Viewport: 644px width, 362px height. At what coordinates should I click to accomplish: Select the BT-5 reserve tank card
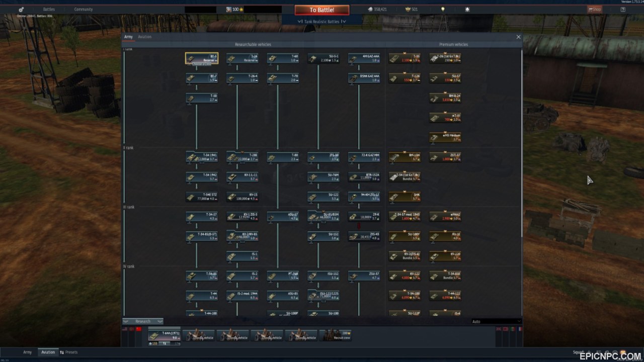pos(202,58)
